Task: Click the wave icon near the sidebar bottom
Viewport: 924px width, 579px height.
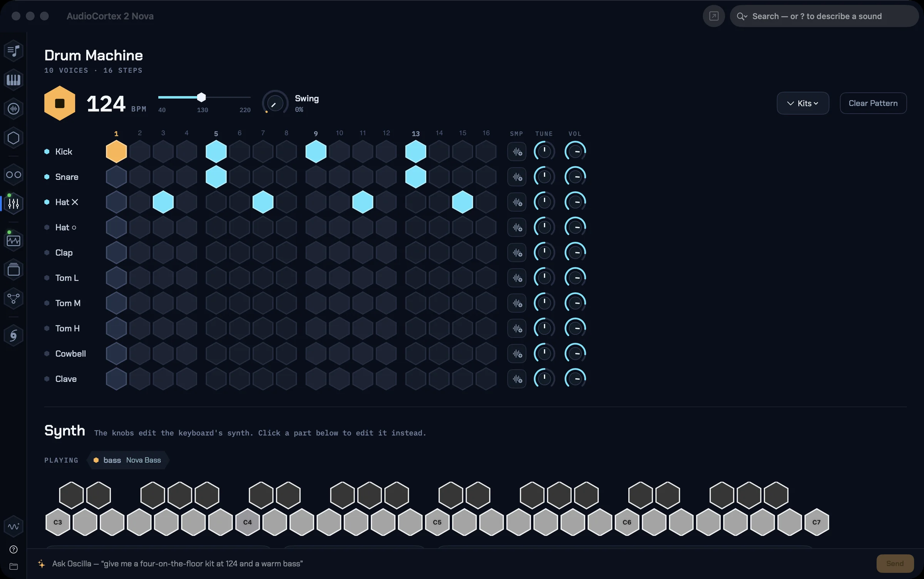Action: pos(13,526)
